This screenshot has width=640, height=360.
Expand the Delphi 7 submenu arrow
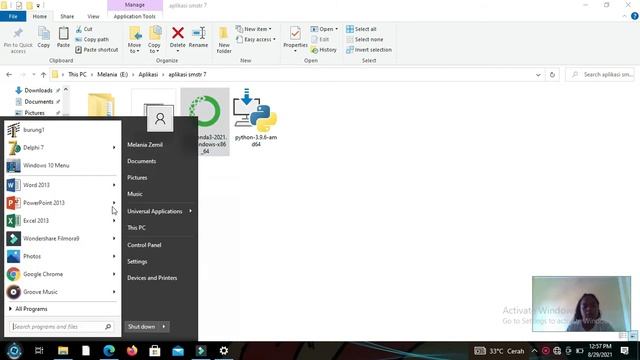click(114, 147)
